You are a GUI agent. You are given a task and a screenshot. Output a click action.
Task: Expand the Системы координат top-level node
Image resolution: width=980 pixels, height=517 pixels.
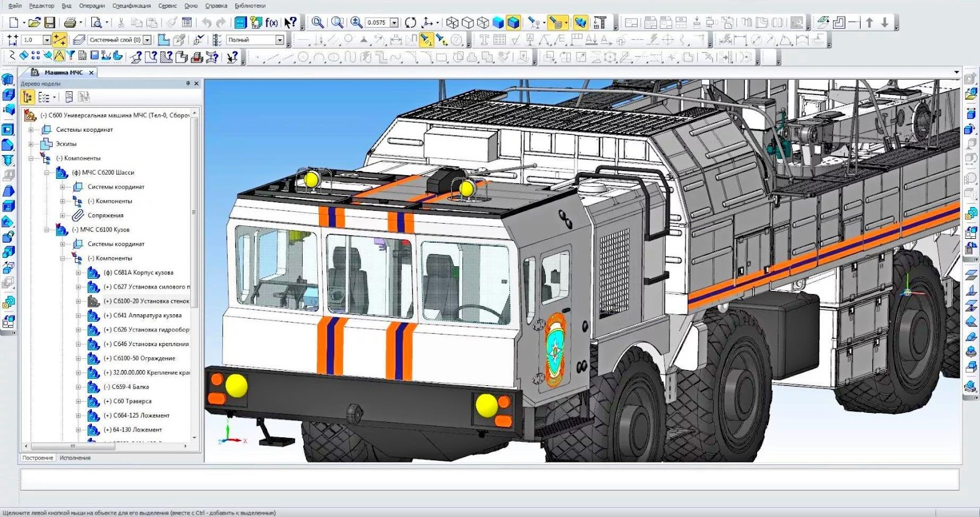31,130
